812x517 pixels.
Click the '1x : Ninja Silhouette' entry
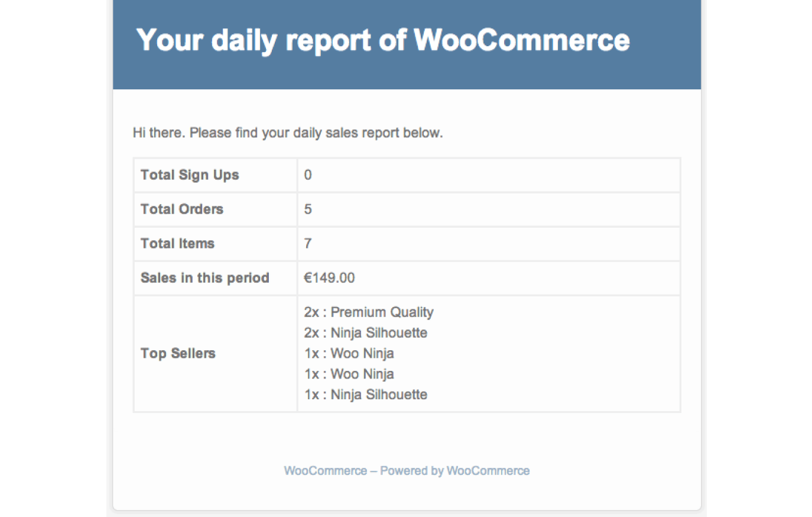pos(365,395)
